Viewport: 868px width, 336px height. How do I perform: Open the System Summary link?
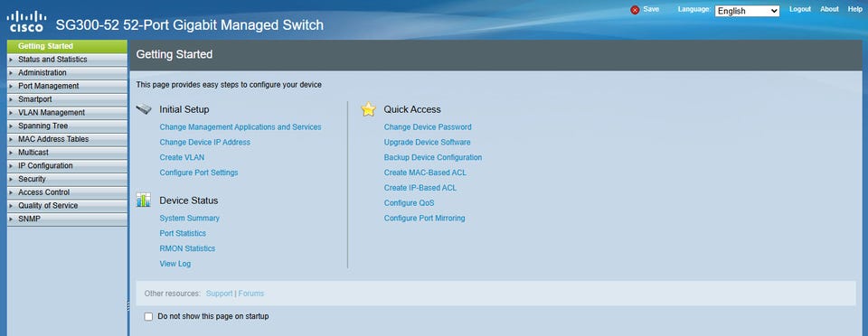point(189,219)
